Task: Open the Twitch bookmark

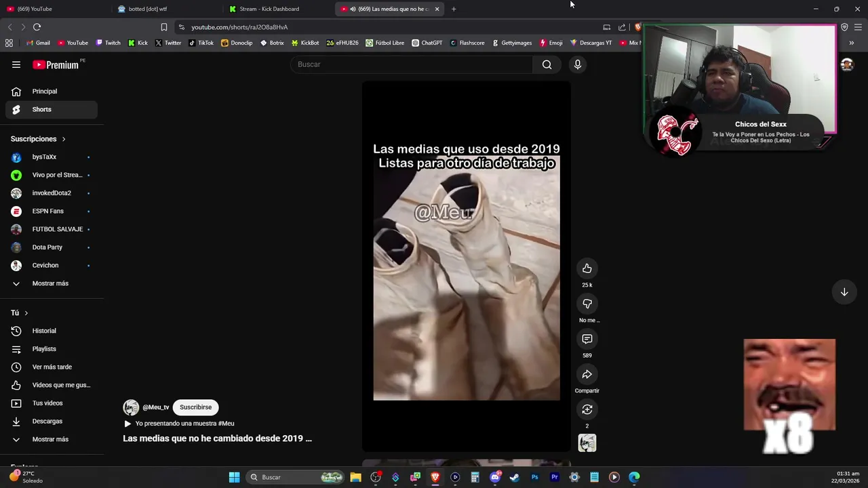Action: pos(108,43)
